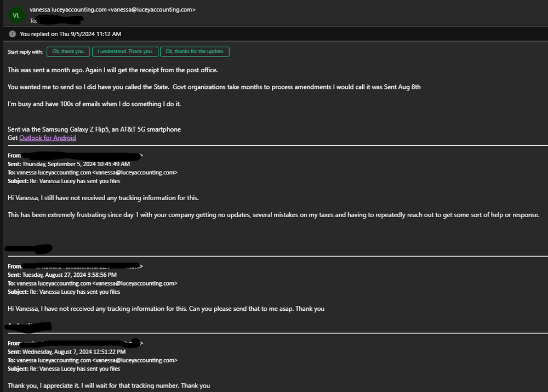
Task: Click the info icon beside the replied notice
Action: [12, 34]
